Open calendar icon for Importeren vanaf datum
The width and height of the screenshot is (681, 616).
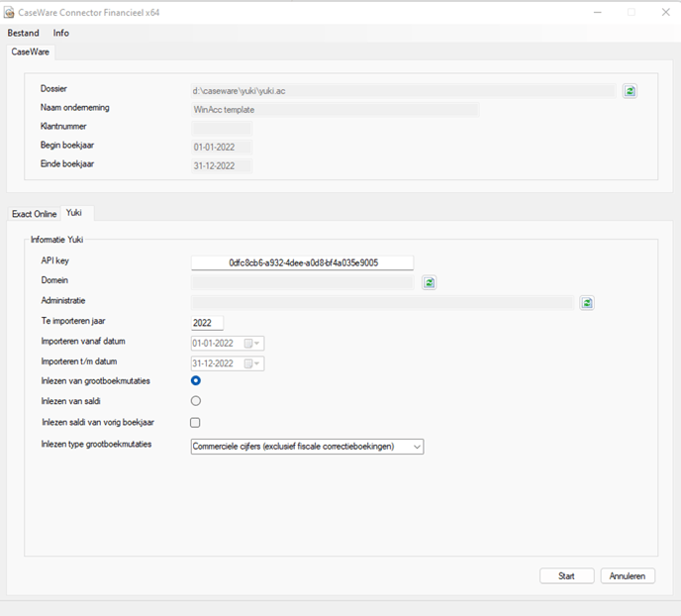[x=251, y=344]
